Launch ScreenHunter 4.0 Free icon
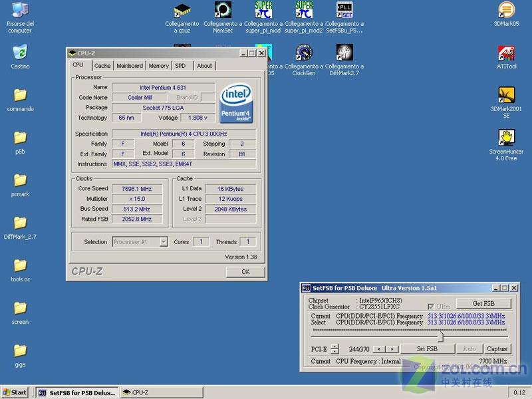 pyautogui.click(x=506, y=138)
